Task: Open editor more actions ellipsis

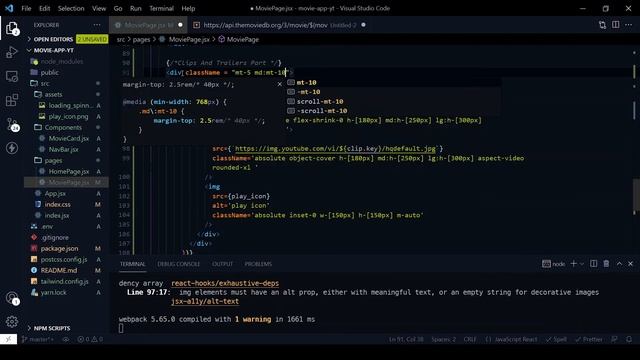Action: coord(629,25)
